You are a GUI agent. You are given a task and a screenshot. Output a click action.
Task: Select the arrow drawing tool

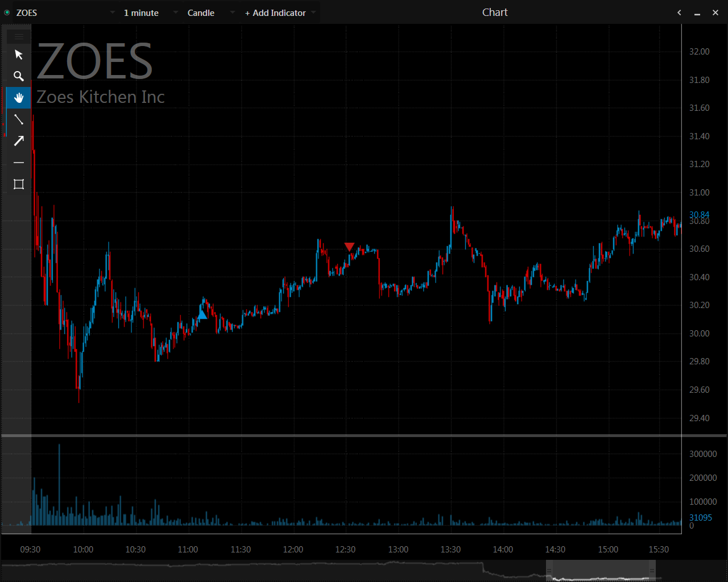pos(19,141)
